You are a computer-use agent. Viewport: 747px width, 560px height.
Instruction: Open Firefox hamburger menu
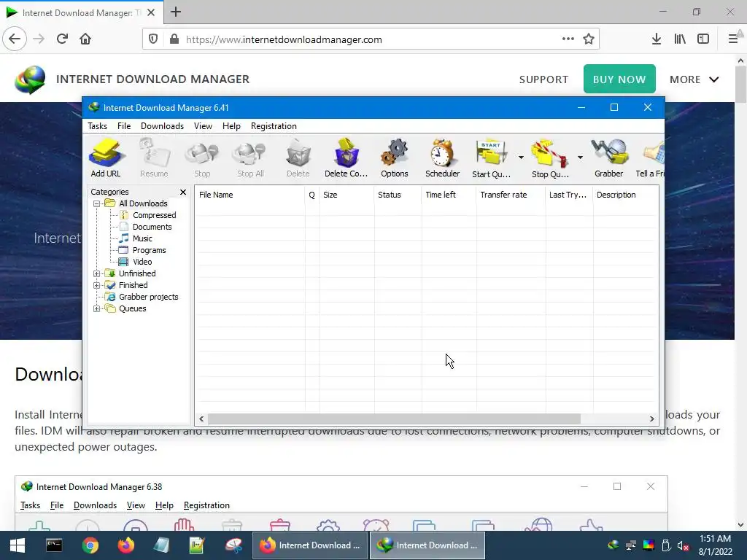click(733, 39)
